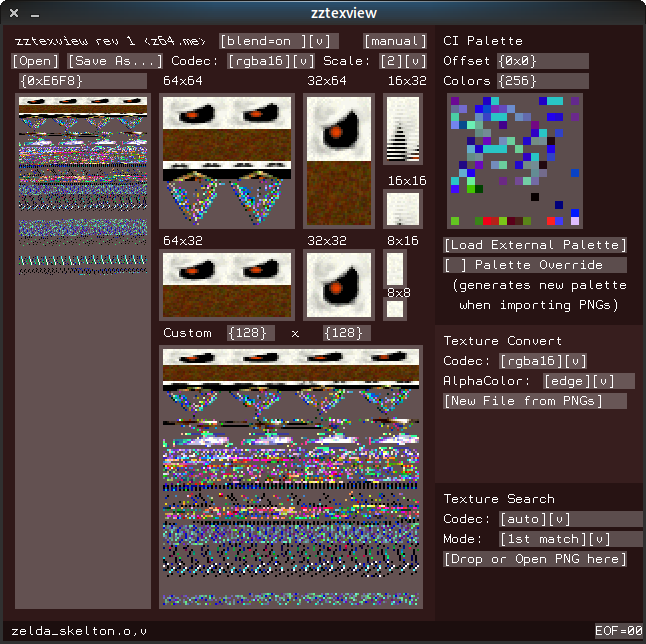Click the CI Palette heading
The image size is (646, 644).
coord(483,41)
